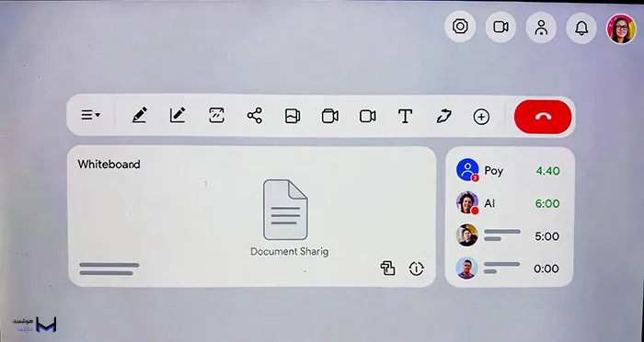
Task: Click the image insert icon
Action: [x=293, y=116]
